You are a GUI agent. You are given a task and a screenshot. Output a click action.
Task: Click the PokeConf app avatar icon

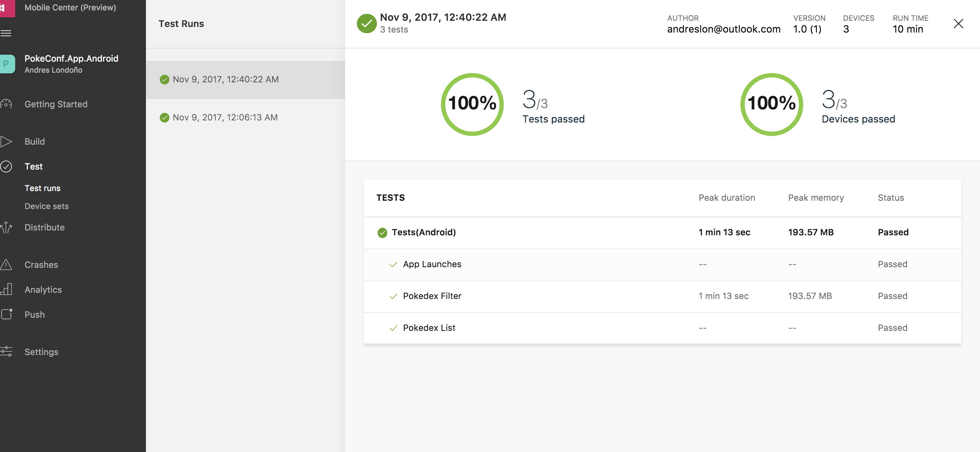7,64
